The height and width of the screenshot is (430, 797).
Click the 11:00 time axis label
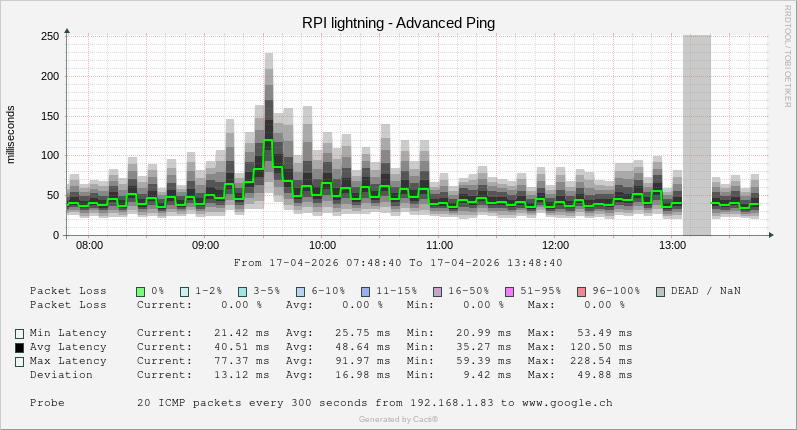click(439, 245)
